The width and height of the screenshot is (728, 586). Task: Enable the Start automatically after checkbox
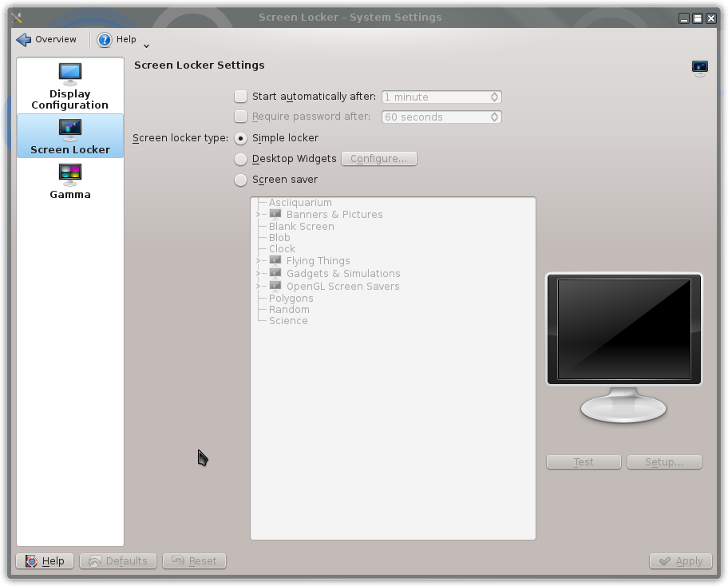(x=240, y=96)
